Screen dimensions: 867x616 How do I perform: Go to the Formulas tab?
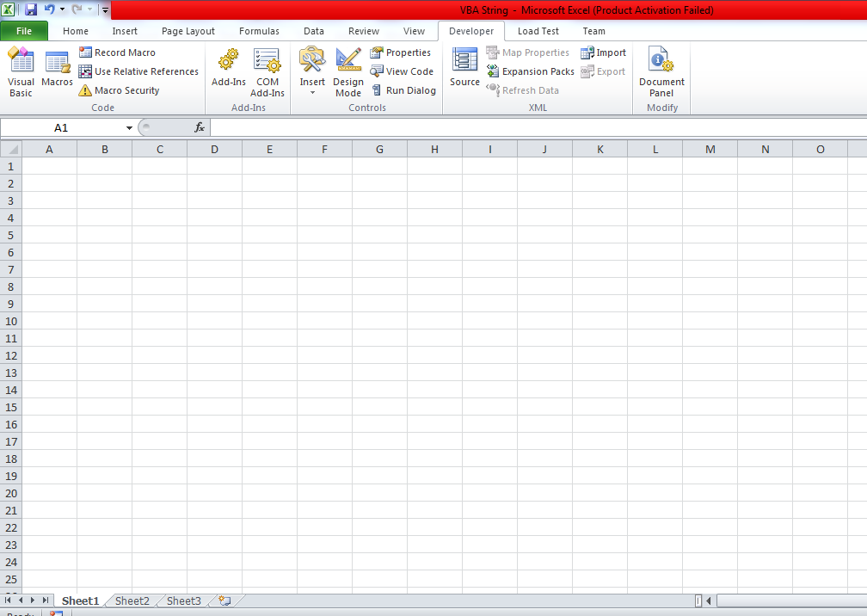point(259,31)
